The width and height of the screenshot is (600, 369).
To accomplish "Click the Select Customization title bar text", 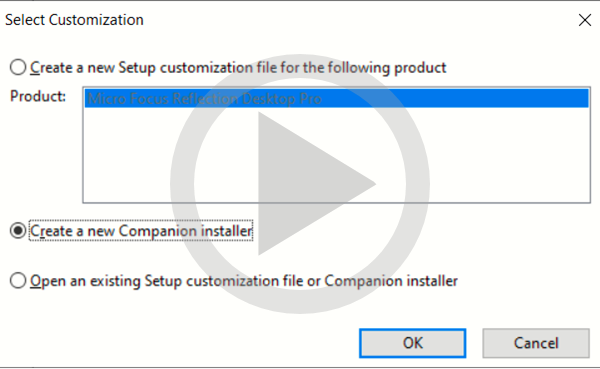I will [x=74, y=20].
